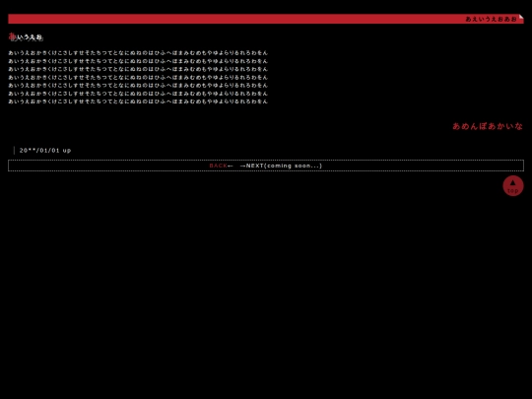Follow the red BACK link

coord(218,166)
